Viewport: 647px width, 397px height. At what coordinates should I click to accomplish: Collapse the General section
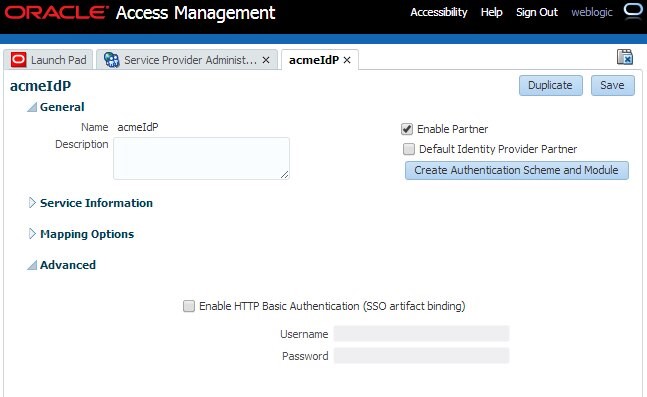click(x=32, y=107)
